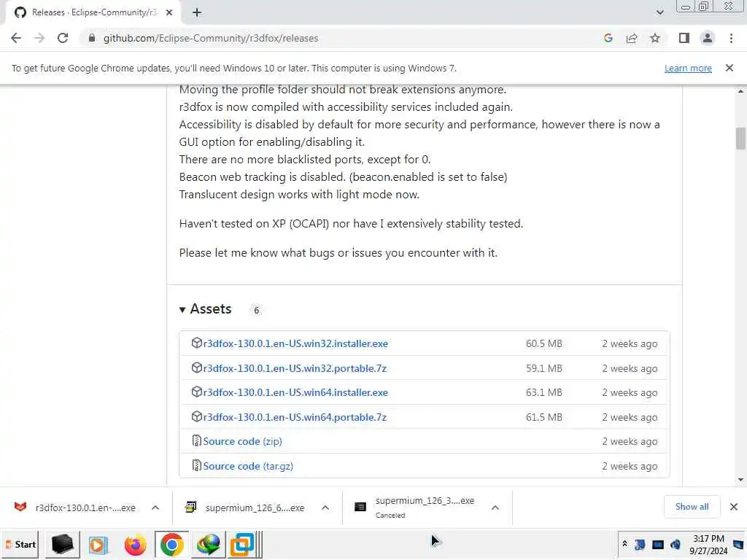Open the tab search dropdown
Image resolution: width=747 pixels, height=560 pixels.
click(659, 12)
